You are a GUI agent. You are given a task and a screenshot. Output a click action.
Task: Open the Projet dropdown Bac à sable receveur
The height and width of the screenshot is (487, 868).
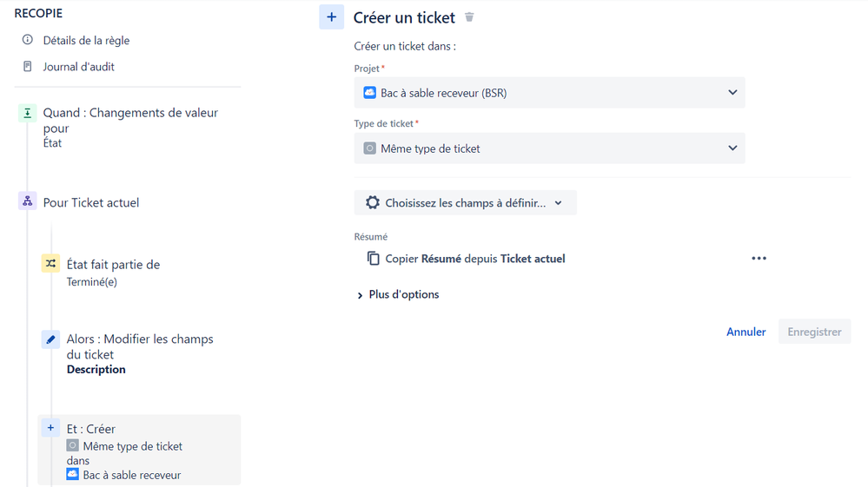pyautogui.click(x=549, y=93)
